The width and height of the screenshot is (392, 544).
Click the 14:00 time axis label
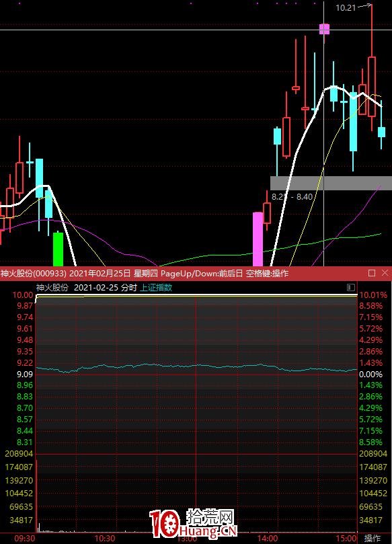[268, 539]
